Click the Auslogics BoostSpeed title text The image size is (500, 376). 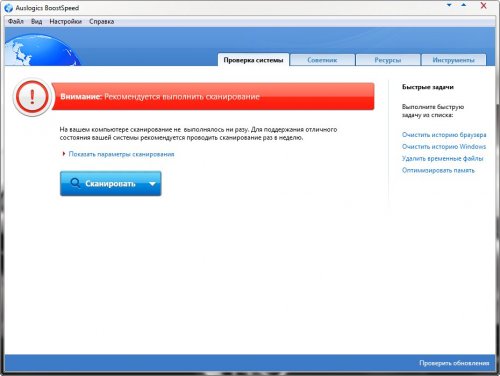pos(47,8)
